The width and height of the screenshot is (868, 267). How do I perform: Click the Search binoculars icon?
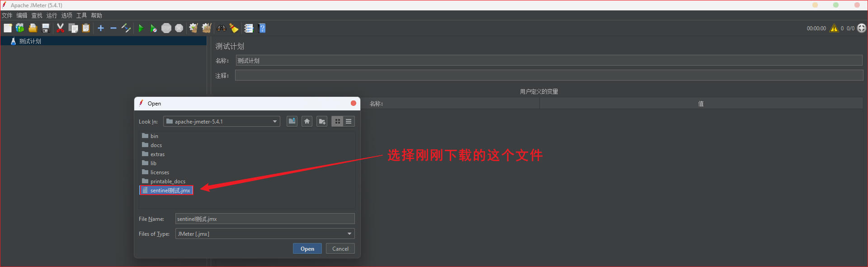coord(222,28)
